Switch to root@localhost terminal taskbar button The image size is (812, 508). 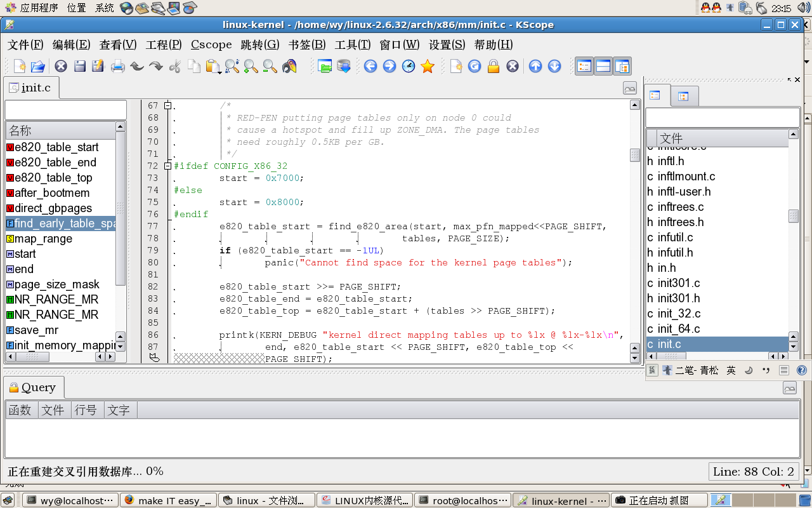tap(462, 500)
